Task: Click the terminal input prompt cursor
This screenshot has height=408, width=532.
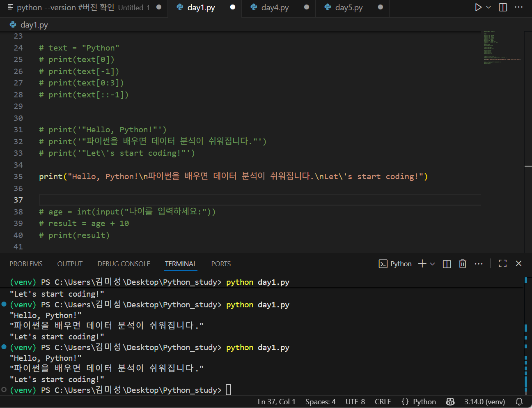Action: (x=229, y=390)
